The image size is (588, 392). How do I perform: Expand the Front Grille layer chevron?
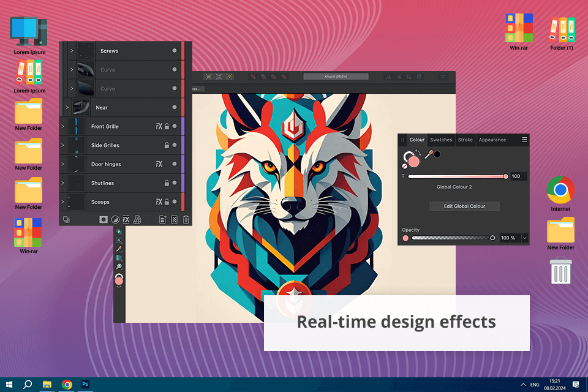tap(62, 126)
